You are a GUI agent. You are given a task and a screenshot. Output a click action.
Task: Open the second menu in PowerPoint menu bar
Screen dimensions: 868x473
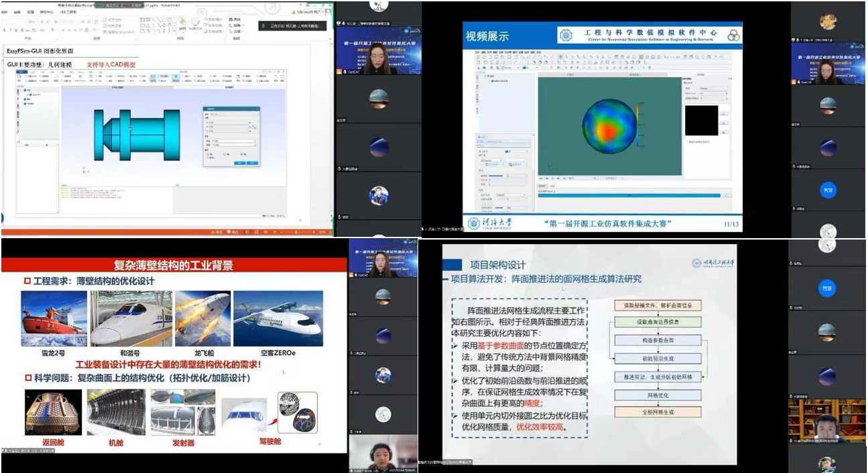click(x=17, y=12)
